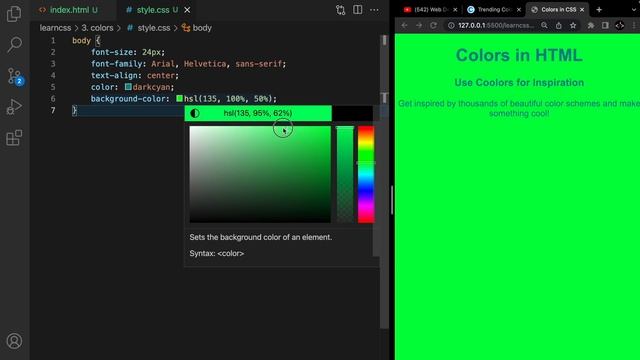Click the site information icon in address bar
This screenshot has height=360, width=640.
pos(451,25)
